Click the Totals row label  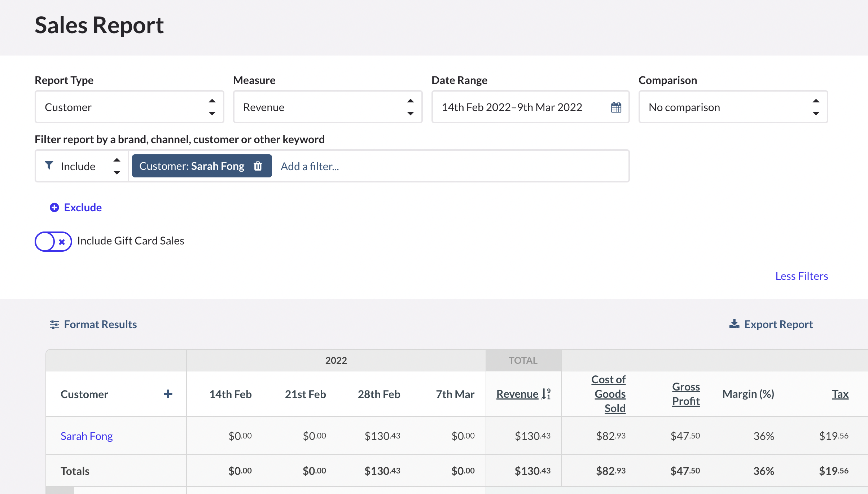click(75, 471)
